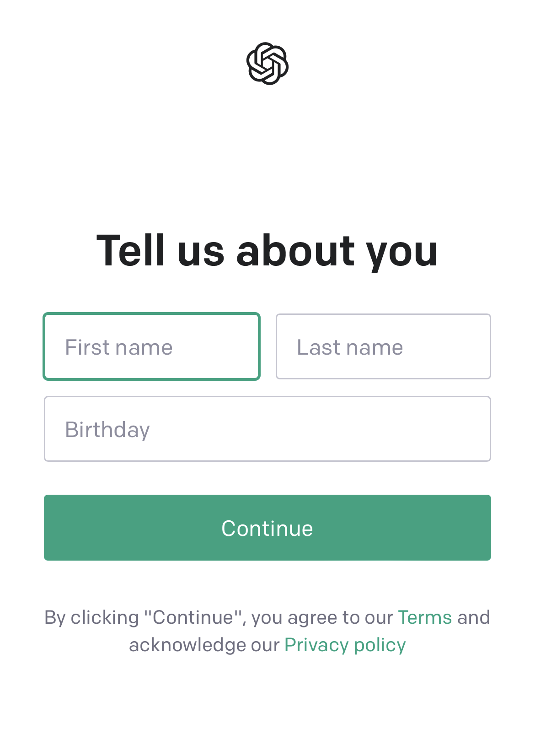This screenshot has width=535, height=756.
Task: Click the "Last name" placeholder text
Action: click(x=350, y=347)
